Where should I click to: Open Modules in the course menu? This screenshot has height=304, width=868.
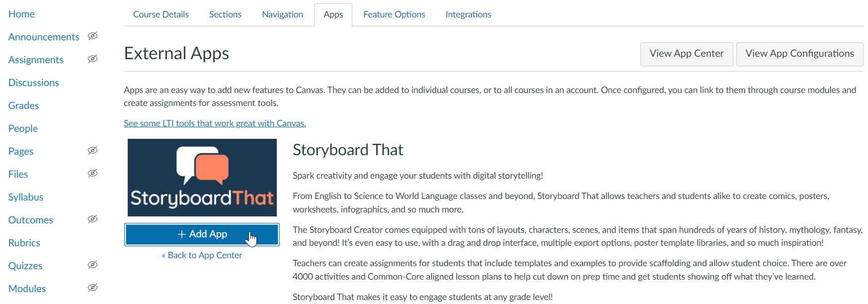pyautogui.click(x=27, y=289)
